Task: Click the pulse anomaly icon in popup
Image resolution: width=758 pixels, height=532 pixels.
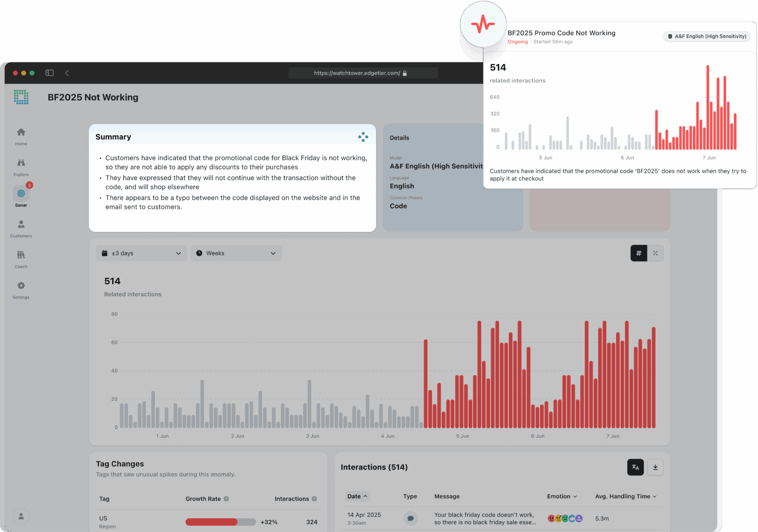Action: pos(483,24)
